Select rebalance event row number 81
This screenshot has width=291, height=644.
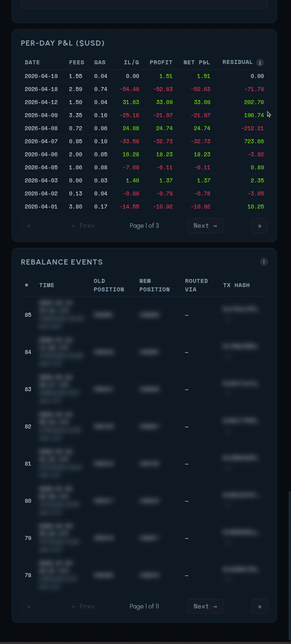point(144,464)
